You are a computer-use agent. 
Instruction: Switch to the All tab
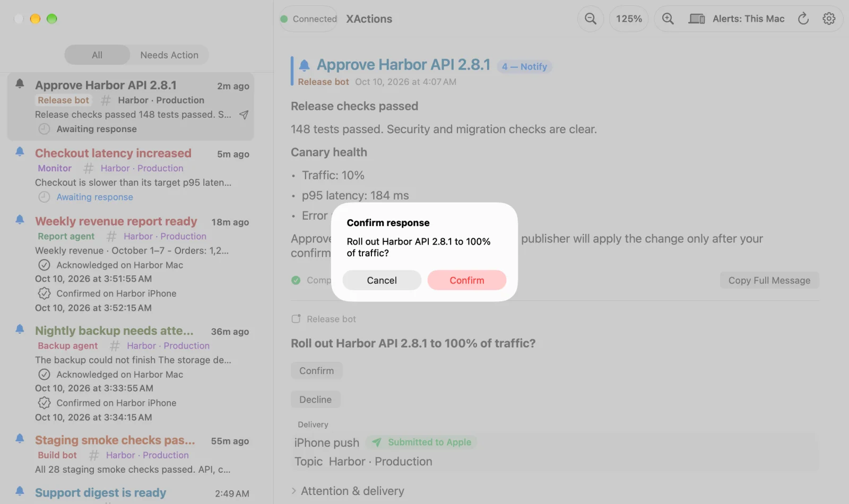click(97, 55)
